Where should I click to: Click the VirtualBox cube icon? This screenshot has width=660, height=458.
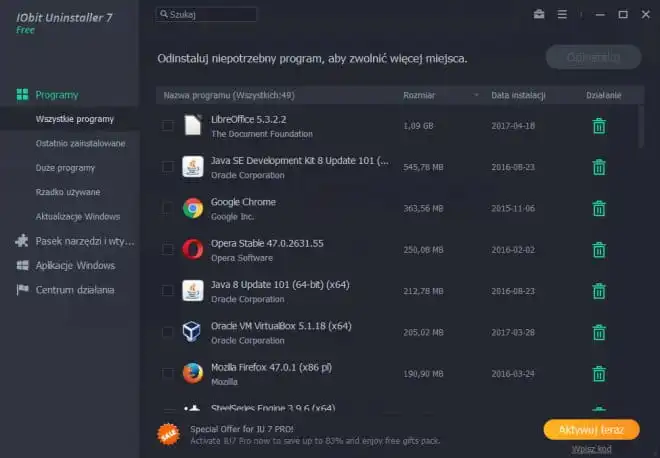coord(192,332)
